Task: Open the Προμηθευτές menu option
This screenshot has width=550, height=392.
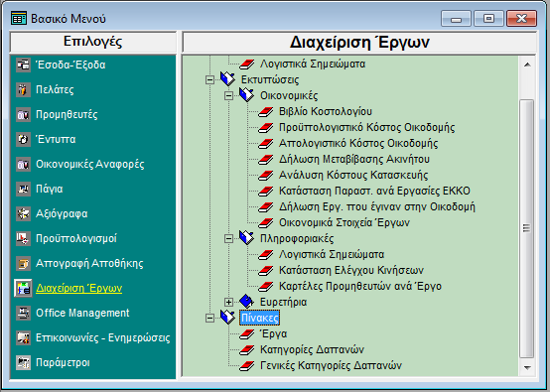Action: (67, 115)
